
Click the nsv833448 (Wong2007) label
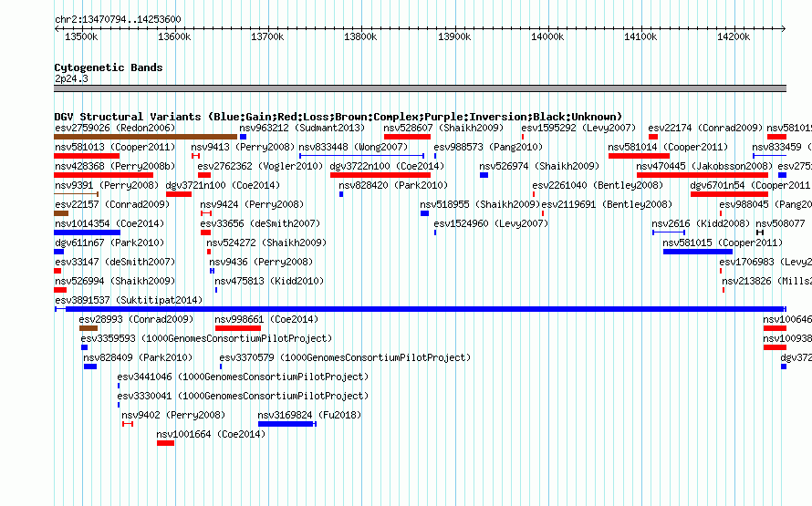click(x=353, y=147)
